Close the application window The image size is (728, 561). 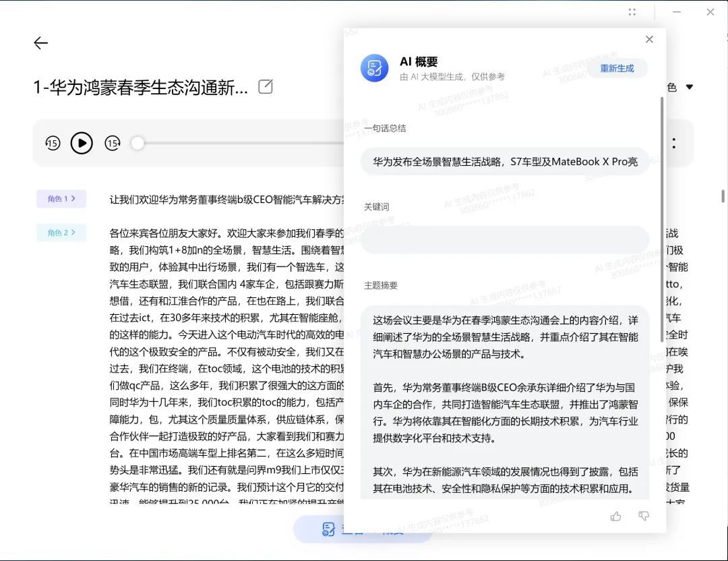point(710,12)
